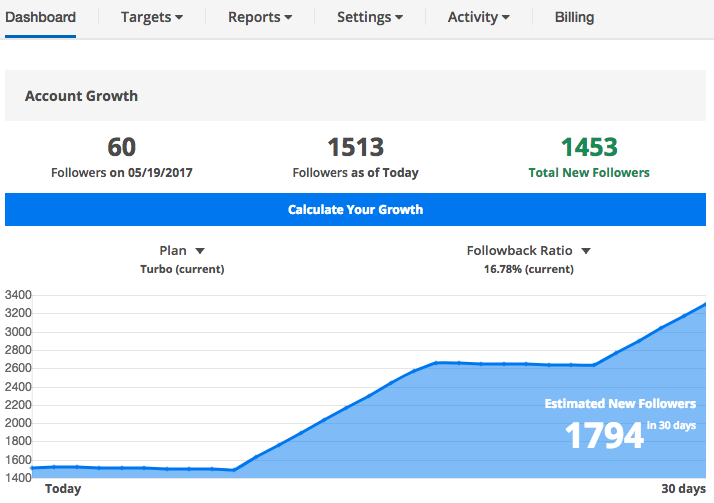Click the green Total New Followers label
Viewport: 714px width, 503px height.
(x=590, y=173)
